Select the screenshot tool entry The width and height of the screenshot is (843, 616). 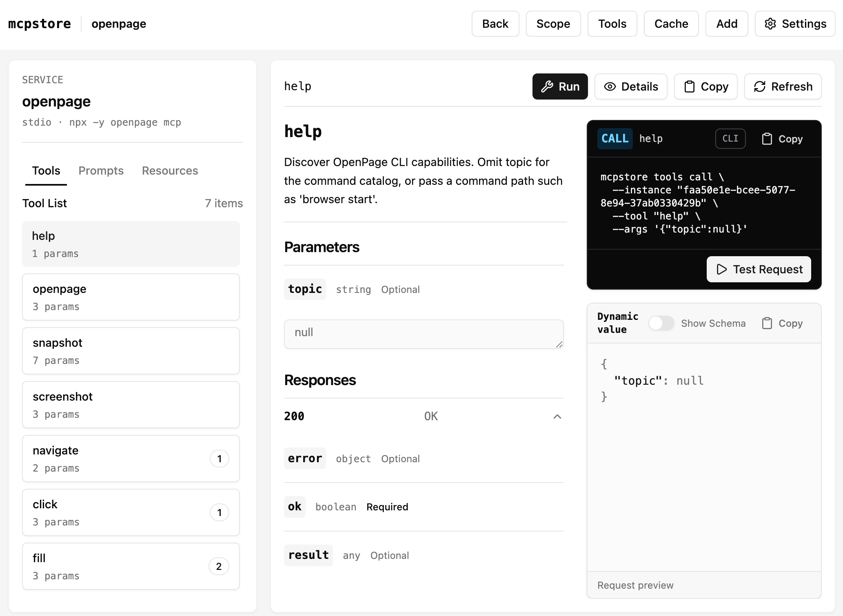(131, 405)
